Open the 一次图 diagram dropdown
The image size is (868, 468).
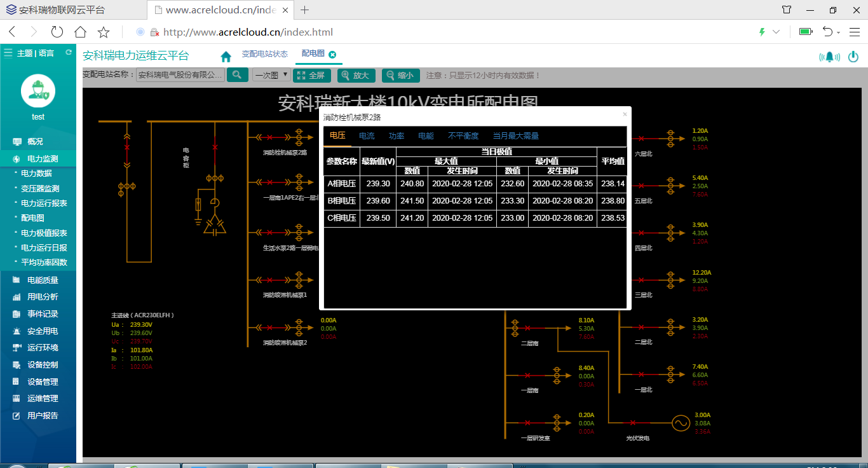click(271, 75)
